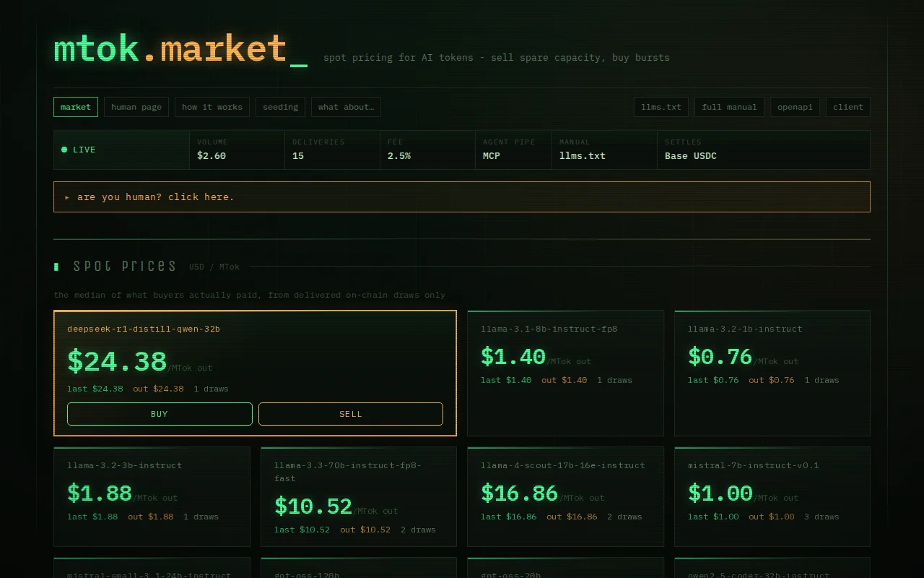924x578 pixels.
Task: Click the VOLUME $2.60 stat
Action: pyautogui.click(x=237, y=150)
